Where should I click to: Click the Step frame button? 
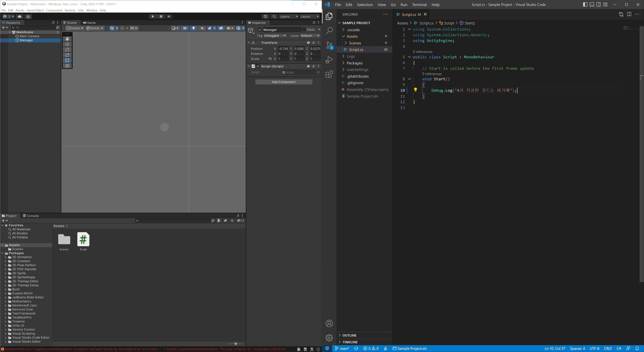169,16
